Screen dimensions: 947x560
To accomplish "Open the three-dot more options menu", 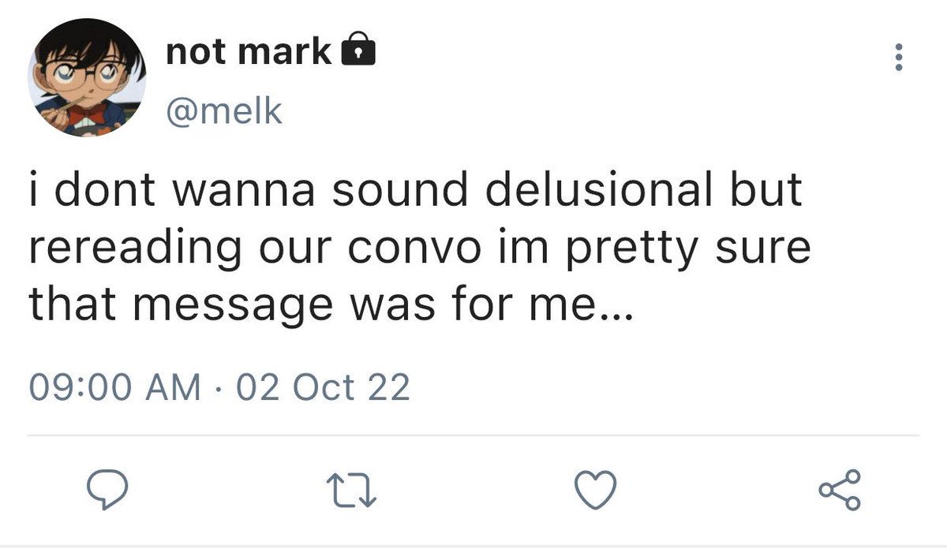I will pyautogui.click(x=896, y=58).
